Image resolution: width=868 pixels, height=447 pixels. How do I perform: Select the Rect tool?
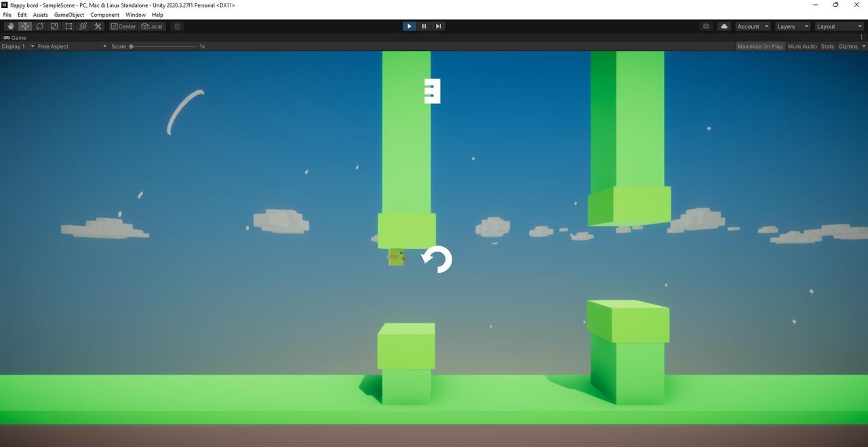point(68,26)
